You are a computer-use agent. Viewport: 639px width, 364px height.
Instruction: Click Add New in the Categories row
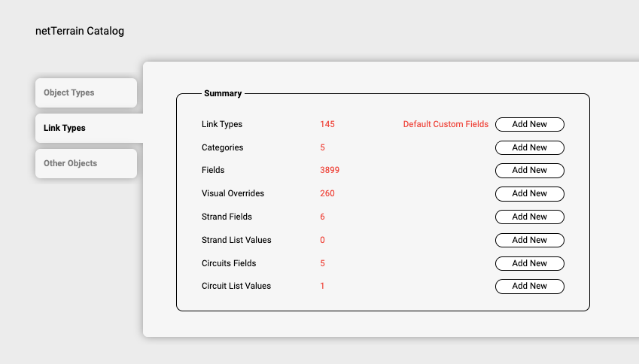click(529, 148)
